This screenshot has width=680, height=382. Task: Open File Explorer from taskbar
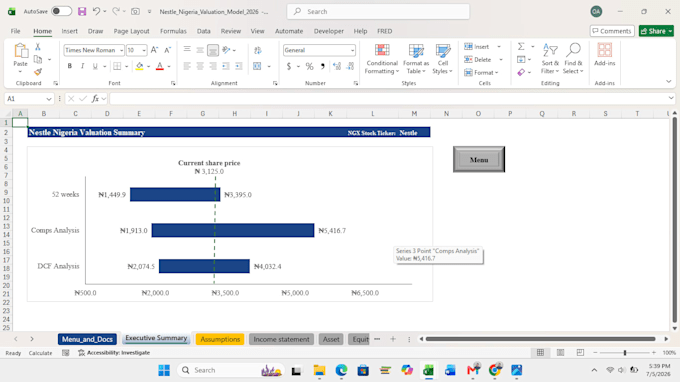(319, 370)
